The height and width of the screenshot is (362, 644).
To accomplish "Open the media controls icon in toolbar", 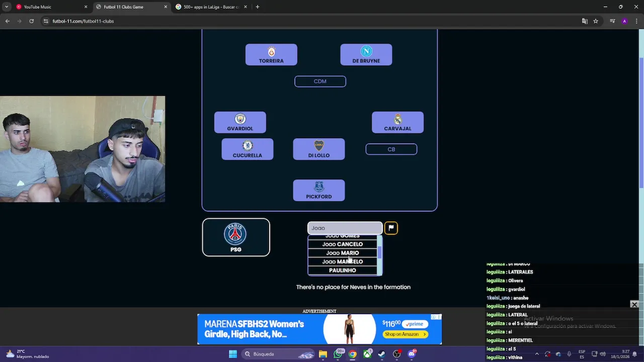I will click(612, 21).
